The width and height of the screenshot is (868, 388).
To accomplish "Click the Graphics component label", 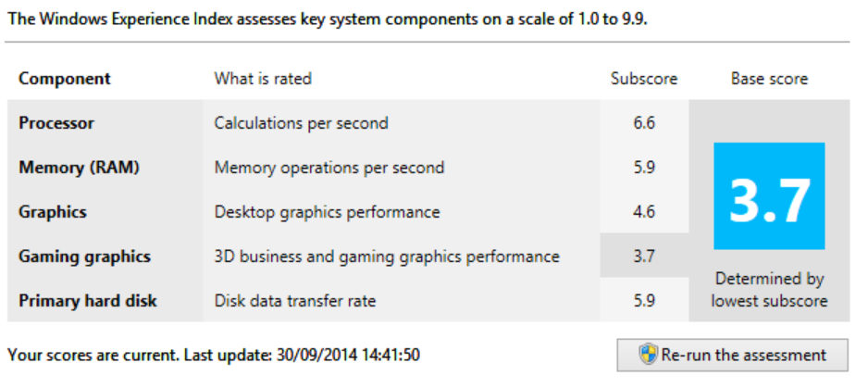I will 53,212.
